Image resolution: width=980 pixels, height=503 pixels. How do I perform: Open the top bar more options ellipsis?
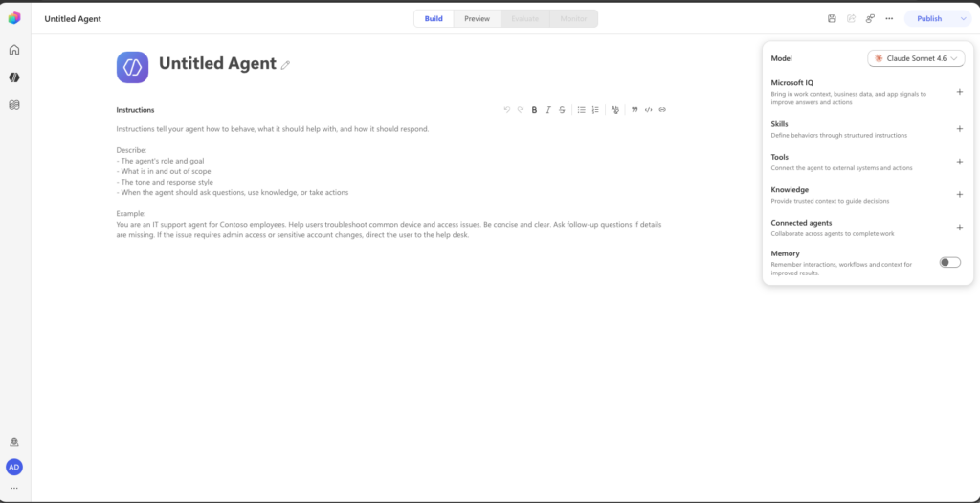[889, 19]
